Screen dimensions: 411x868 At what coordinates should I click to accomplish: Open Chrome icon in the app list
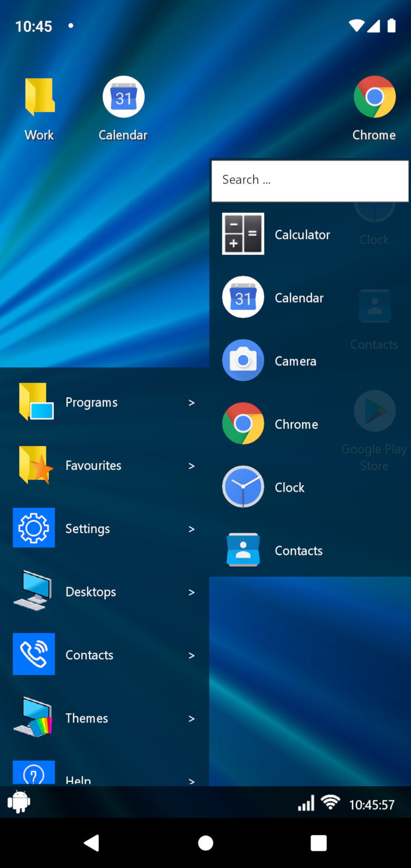tap(243, 423)
